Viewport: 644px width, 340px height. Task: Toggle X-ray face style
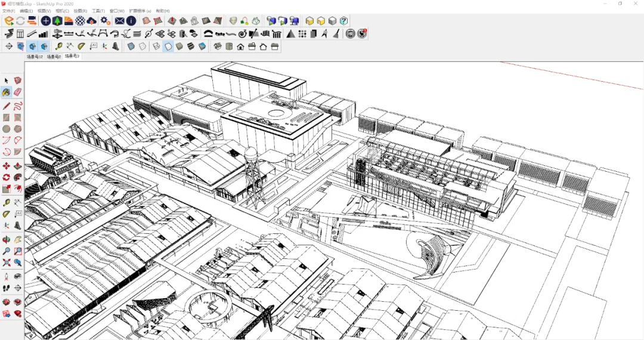point(131,47)
